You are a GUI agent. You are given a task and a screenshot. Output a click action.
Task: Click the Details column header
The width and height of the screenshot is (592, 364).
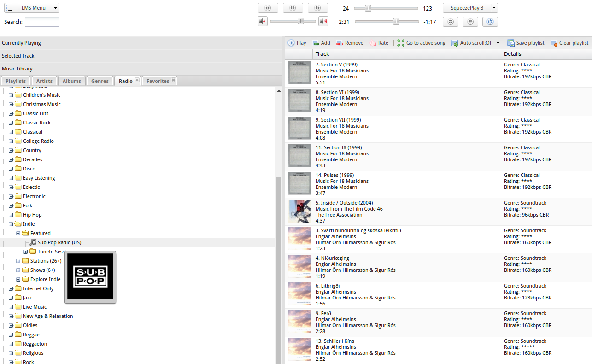546,54
